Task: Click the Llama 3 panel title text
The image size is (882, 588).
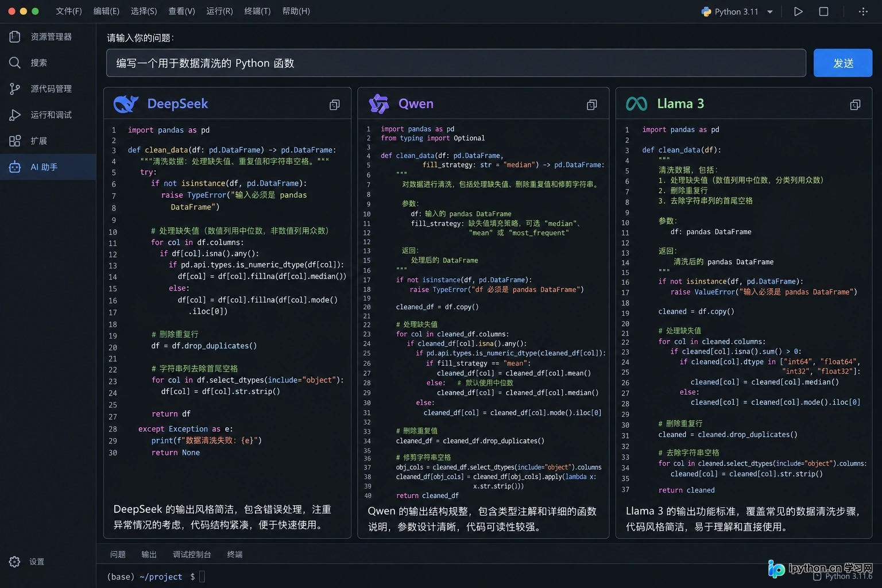Action: tap(680, 104)
